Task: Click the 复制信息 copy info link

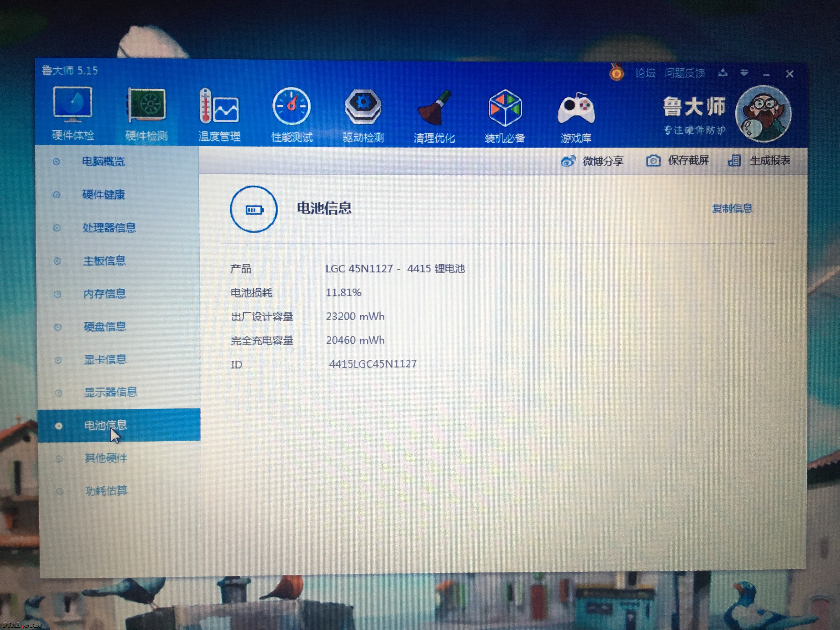Action: coord(732,209)
